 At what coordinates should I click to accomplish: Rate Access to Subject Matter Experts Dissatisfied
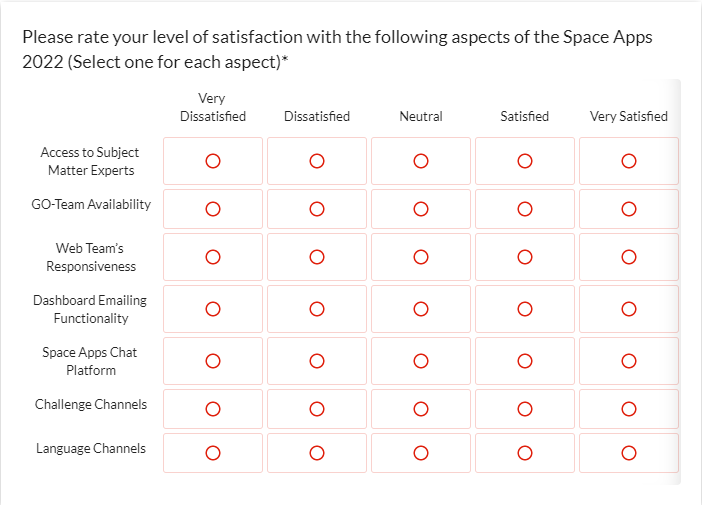(317, 161)
